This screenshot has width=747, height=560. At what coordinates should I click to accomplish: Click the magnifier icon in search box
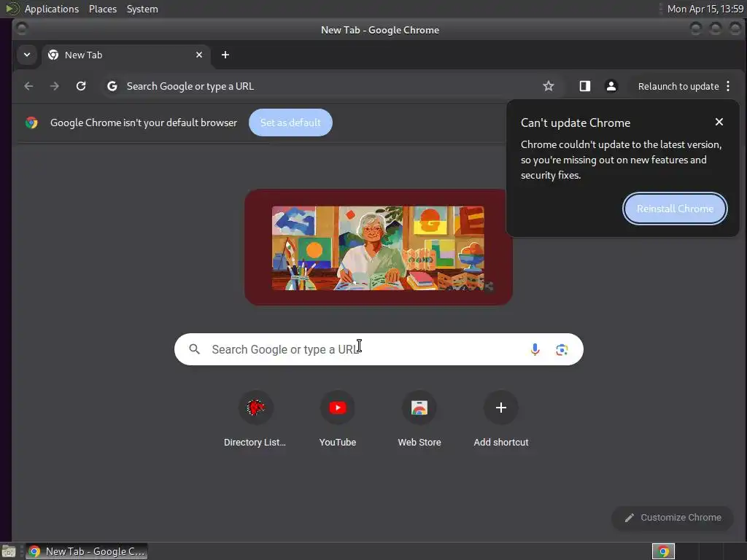(x=194, y=349)
